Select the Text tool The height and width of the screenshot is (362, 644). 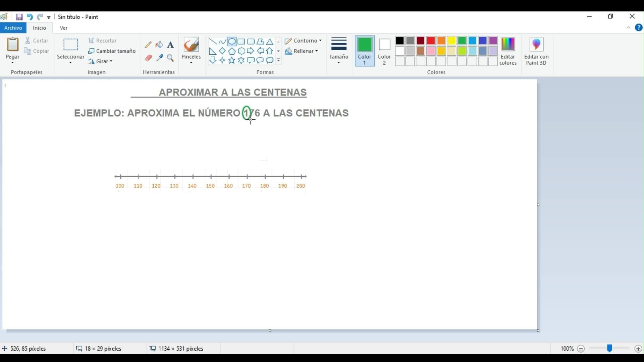[170, 45]
